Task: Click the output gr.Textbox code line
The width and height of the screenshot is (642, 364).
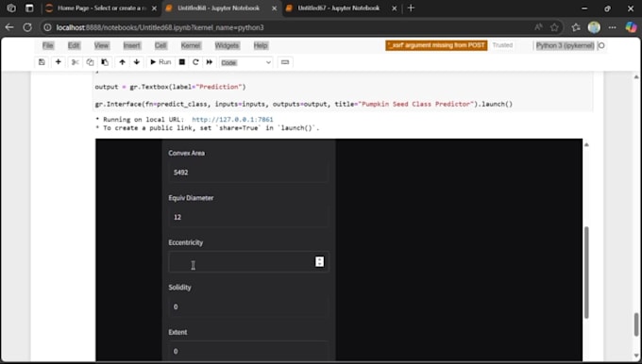Action: coord(170,87)
